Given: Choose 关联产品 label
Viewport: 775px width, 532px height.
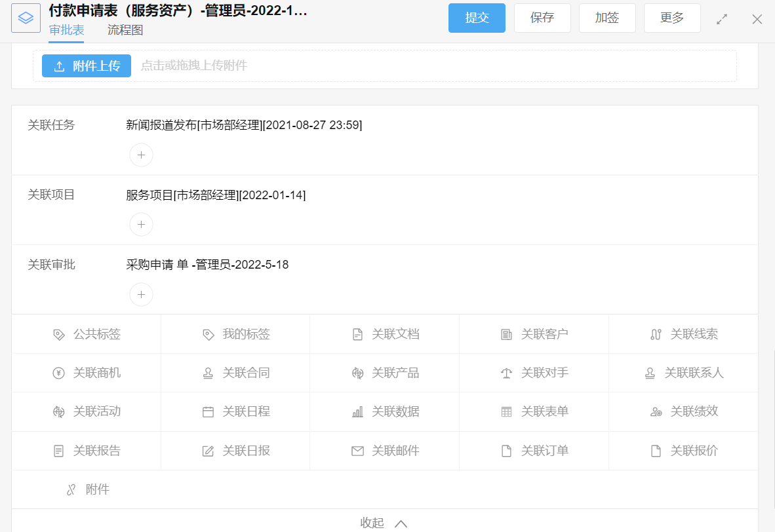Looking at the screenshot, I should (395, 373).
